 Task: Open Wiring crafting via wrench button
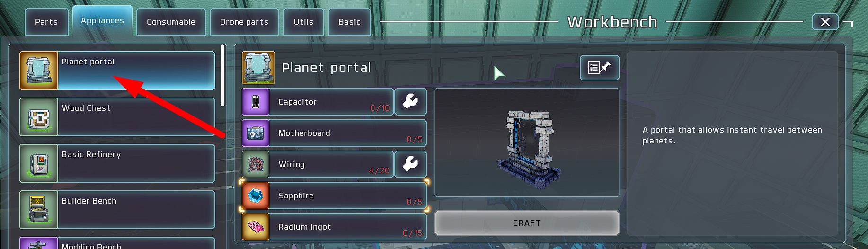tap(410, 164)
